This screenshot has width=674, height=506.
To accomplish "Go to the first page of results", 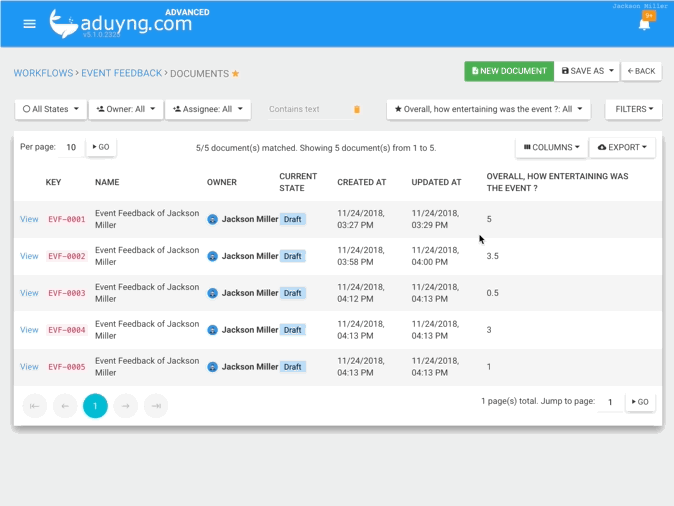I will (x=34, y=406).
